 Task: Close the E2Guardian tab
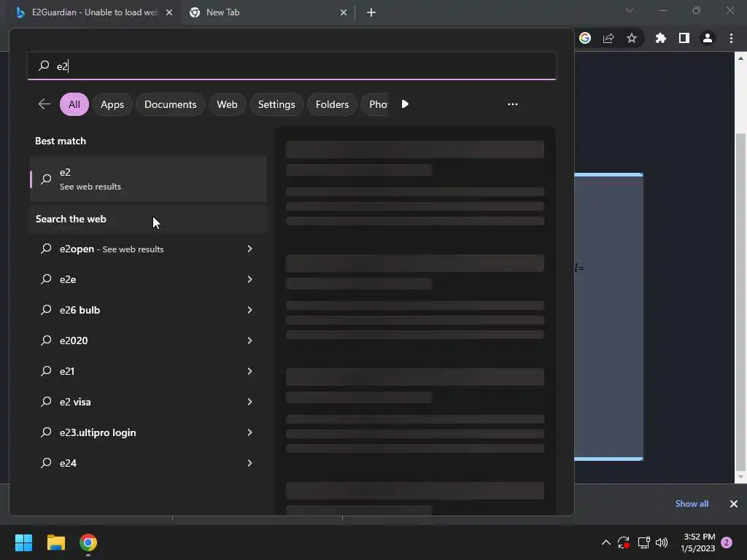coord(169,12)
